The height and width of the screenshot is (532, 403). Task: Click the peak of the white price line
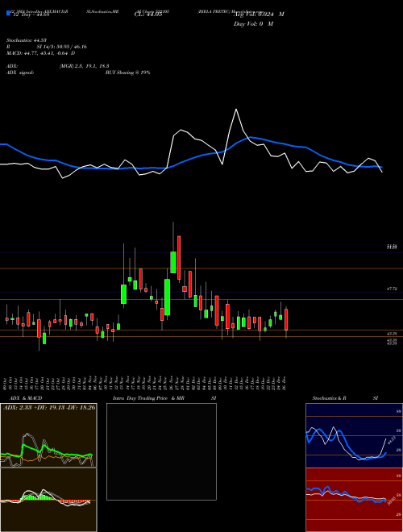[236, 110]
